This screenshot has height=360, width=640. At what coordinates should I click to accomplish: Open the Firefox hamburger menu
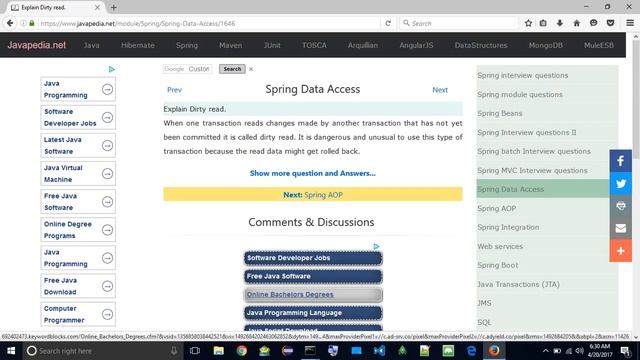(630, 23)
